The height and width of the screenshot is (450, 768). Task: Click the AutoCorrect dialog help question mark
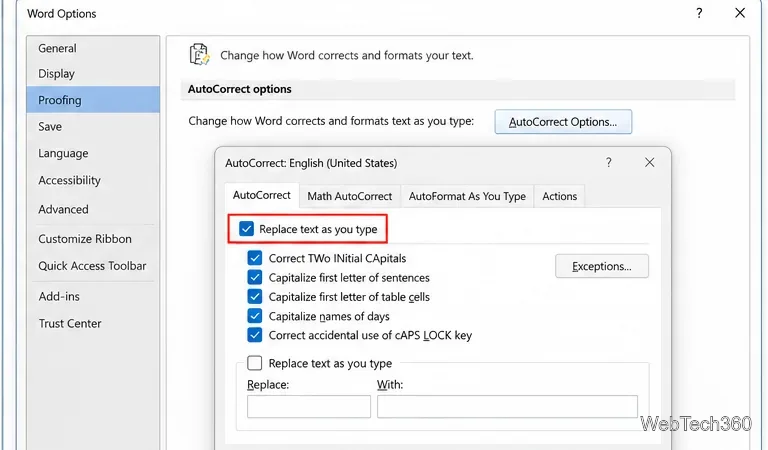point(608,163)
